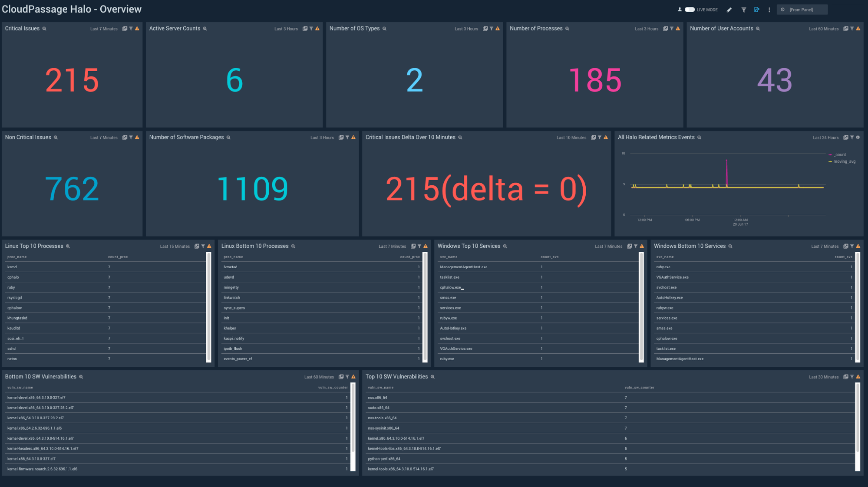The image size is (868, 487).
Task: Click the search icon on Critical Issues panel
Action: coord(45,28)
